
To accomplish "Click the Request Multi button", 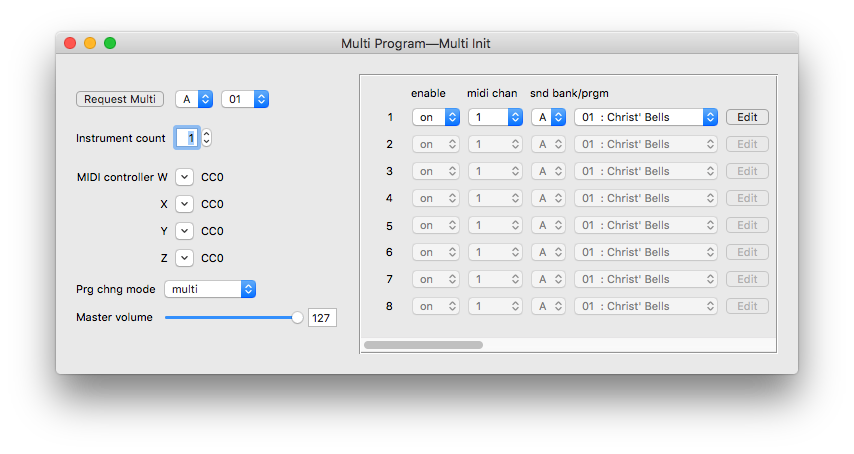I will (x=120, y=99).
